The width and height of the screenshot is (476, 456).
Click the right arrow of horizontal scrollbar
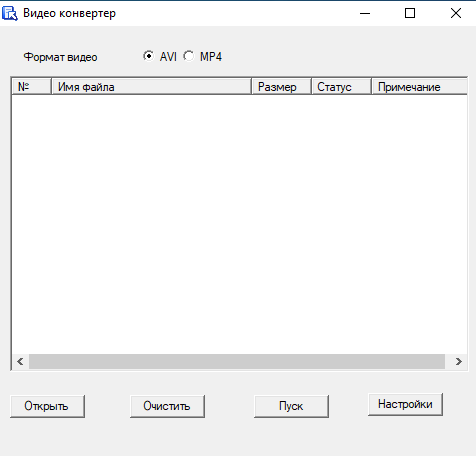(x=459, y=361)
